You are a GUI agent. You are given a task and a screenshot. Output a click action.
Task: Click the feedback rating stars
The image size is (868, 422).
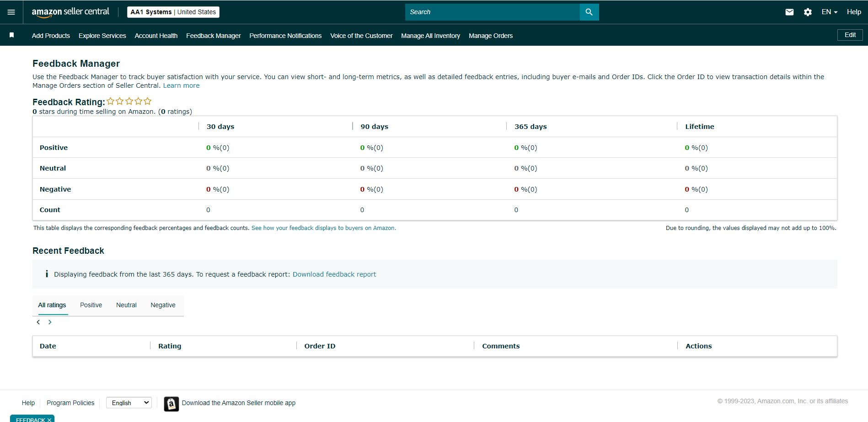[x=129, y=101]
